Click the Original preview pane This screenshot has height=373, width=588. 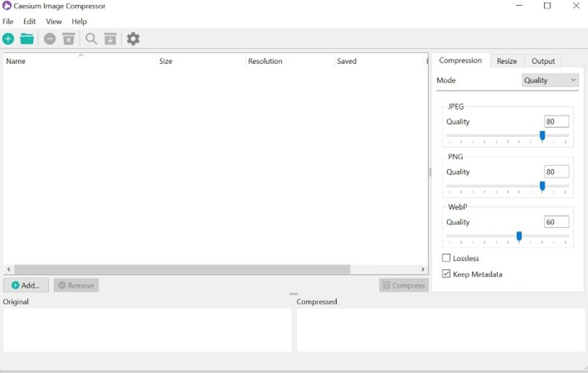[148, 330]
